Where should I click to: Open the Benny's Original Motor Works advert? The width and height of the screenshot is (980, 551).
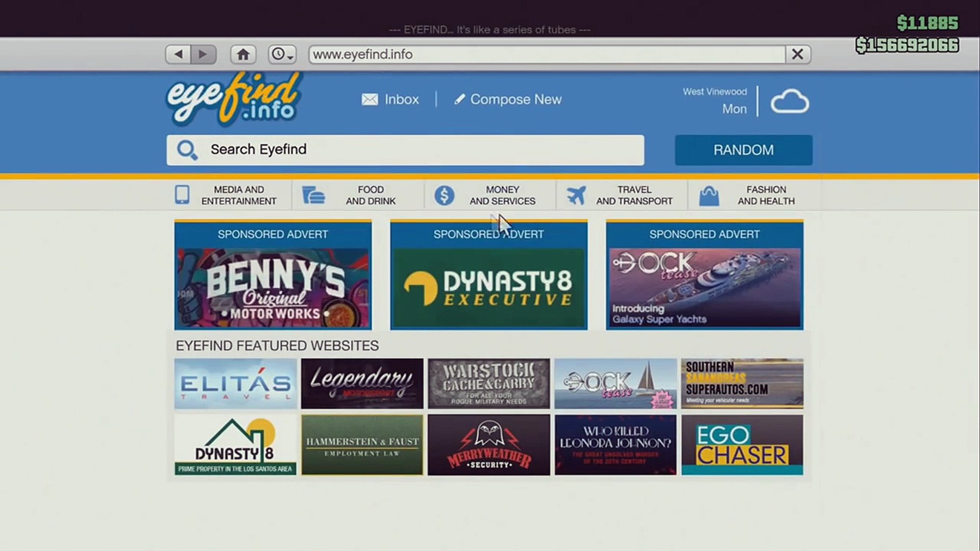click(273, 288)
